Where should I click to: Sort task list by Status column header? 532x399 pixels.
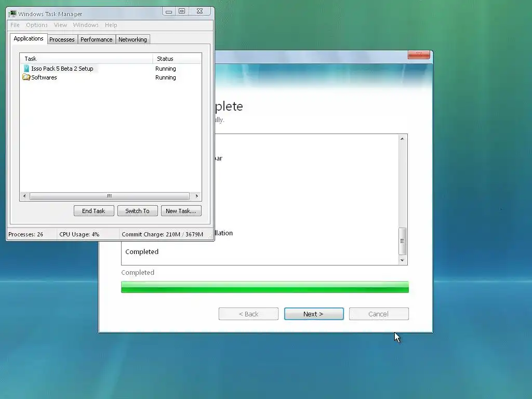177,59
